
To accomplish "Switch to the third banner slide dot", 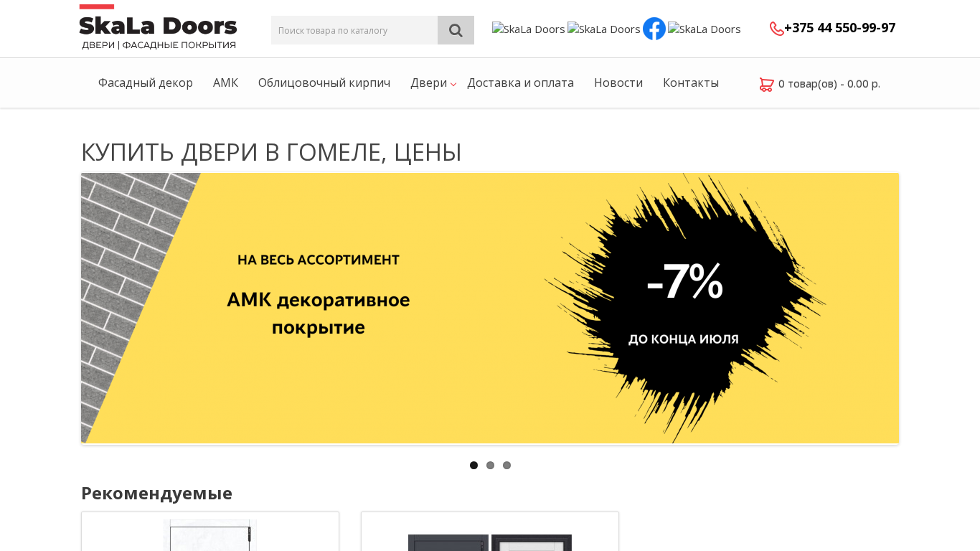I will [x=507, y=466].
